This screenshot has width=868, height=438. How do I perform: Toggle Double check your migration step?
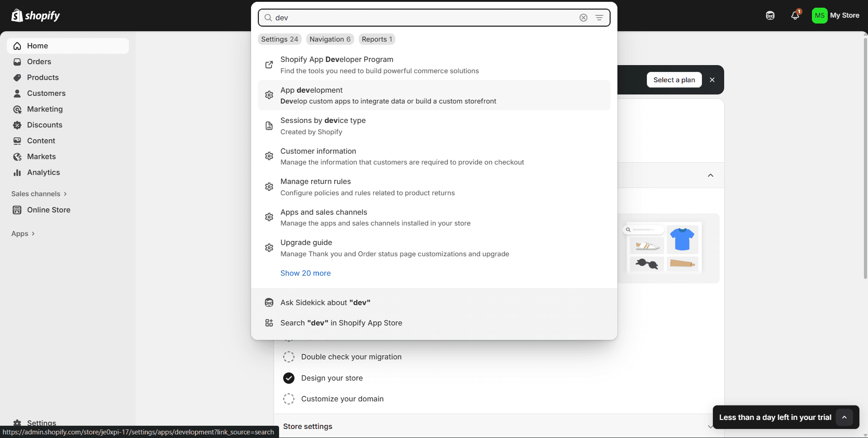[289, 357]
